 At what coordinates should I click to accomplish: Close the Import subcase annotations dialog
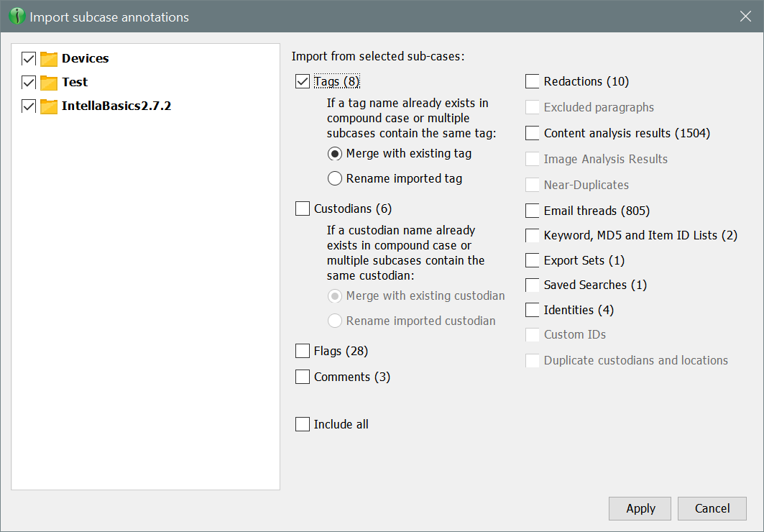745,17
